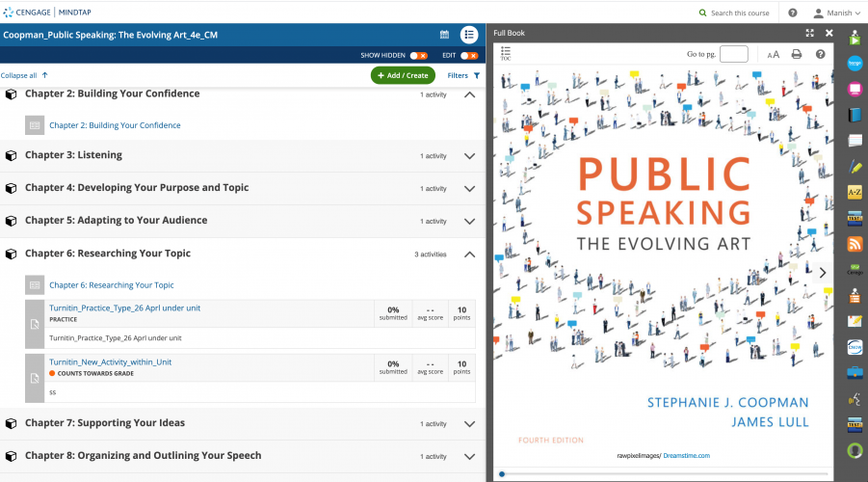Open the Manish user account dropdown

click(x=836, y=13)
